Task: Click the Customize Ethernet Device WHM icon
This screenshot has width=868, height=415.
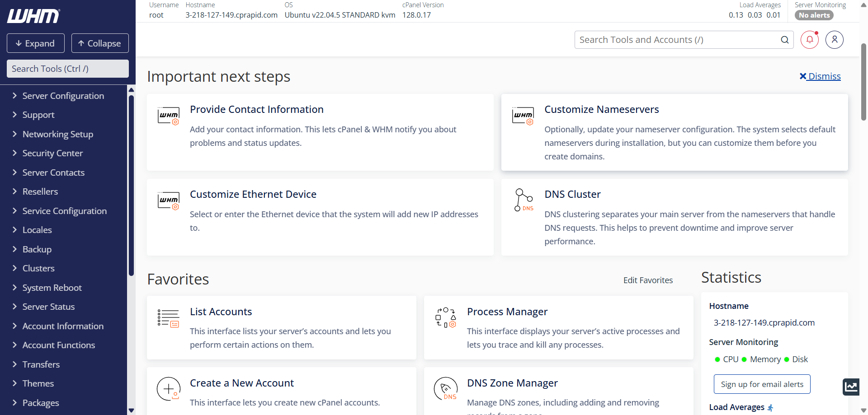Action: coord(169,201)
